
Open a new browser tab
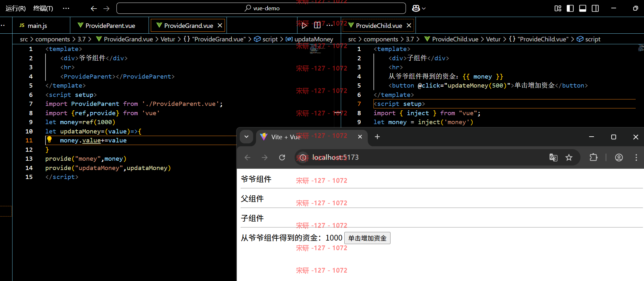(377, 137)
